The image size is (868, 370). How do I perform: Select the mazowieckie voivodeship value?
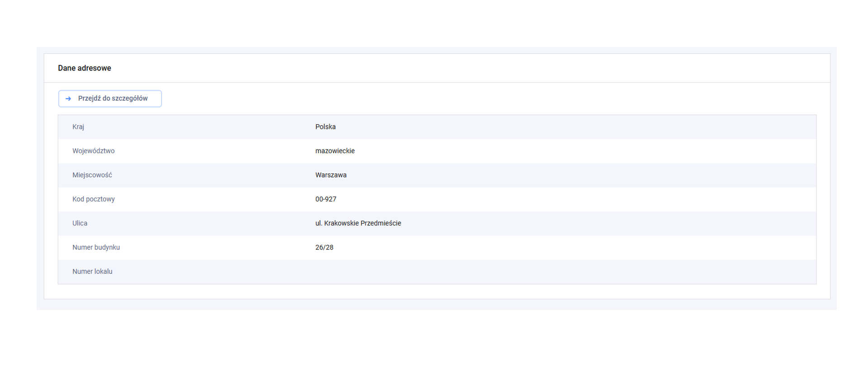tap(335, 151)
